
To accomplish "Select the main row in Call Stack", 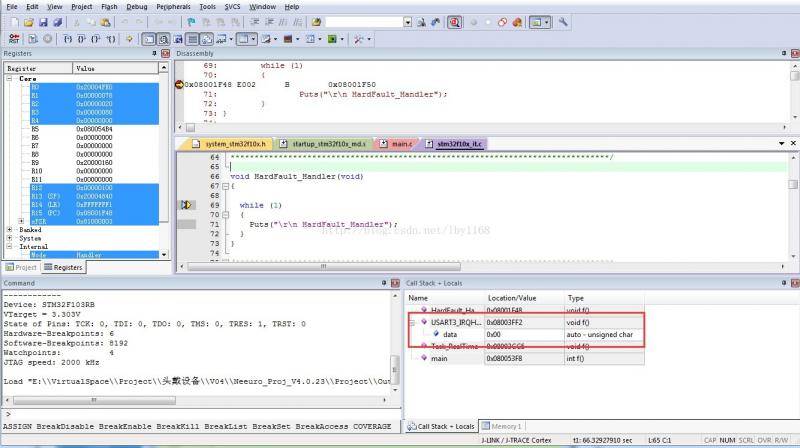I will [x=438, y=358].
